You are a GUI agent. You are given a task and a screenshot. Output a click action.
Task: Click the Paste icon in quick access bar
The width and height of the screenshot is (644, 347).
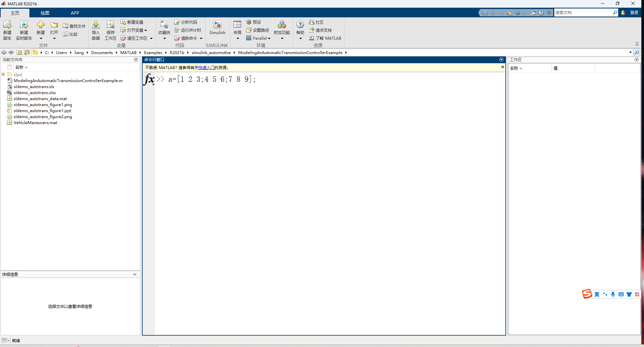point(509,13)
